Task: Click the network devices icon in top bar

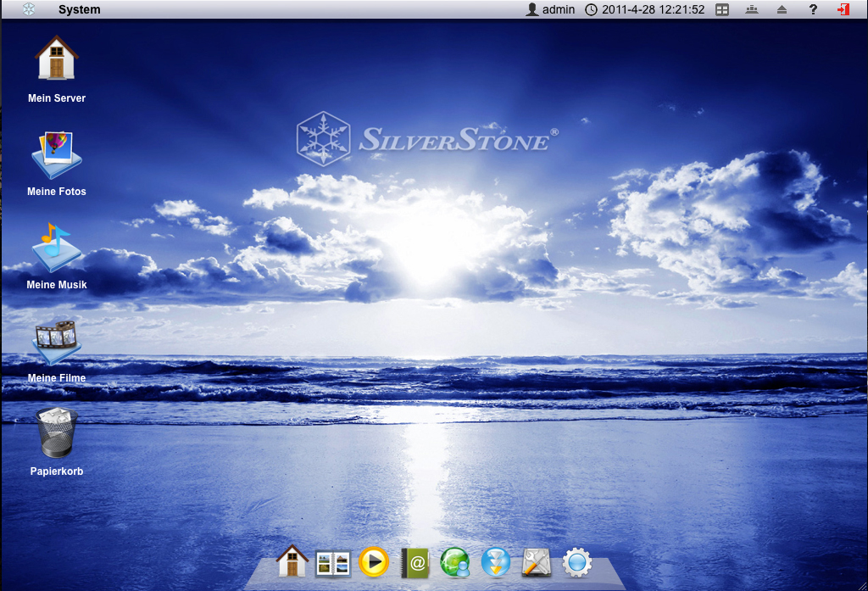Action: [752, 9]
